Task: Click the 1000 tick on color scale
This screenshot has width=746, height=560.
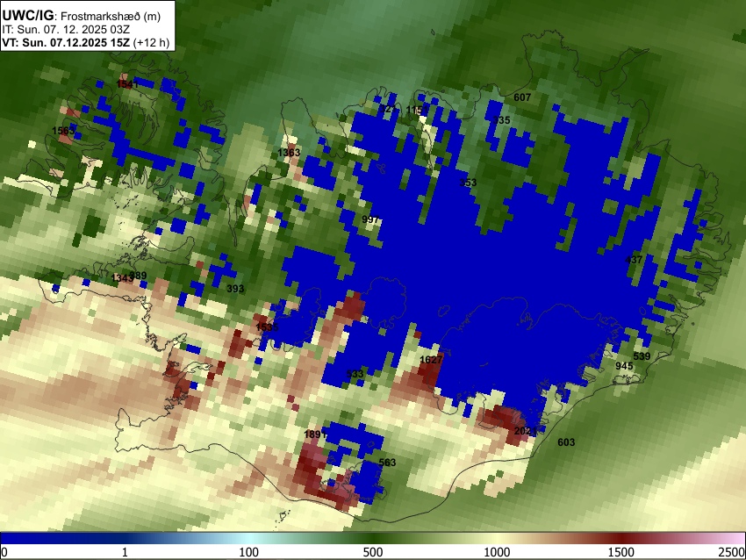Action: tap(497, 552)
